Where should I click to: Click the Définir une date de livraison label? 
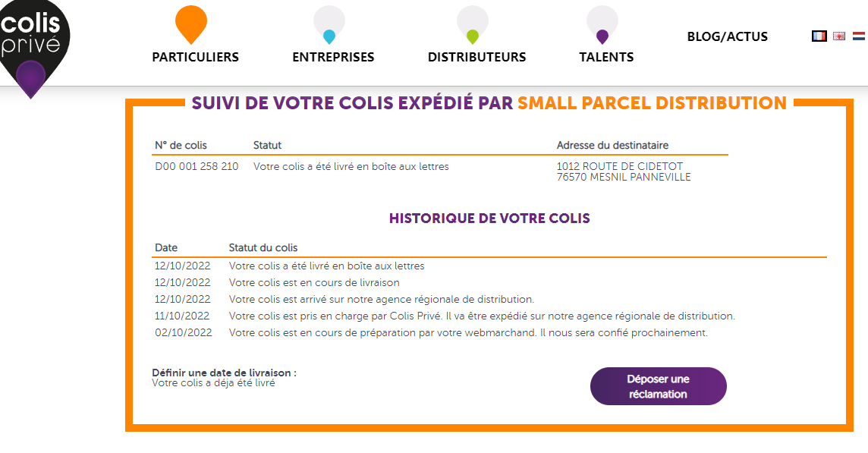[224, 373]
